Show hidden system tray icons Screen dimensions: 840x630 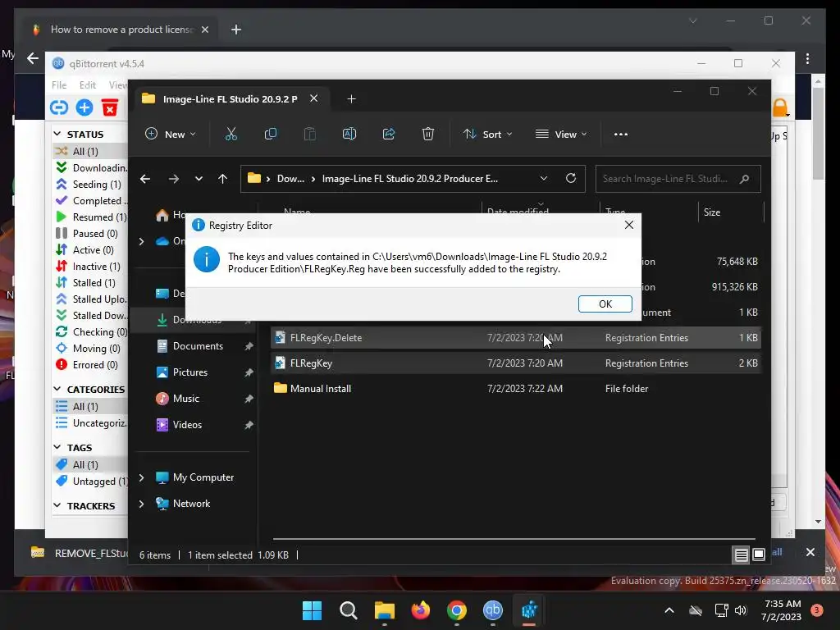point(669,610)
